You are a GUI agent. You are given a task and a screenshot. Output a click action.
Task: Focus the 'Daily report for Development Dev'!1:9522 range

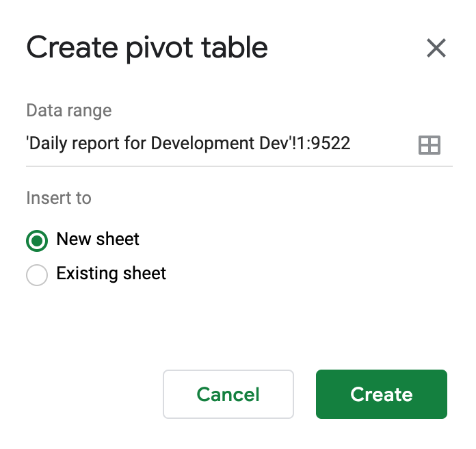click(188, 143)
